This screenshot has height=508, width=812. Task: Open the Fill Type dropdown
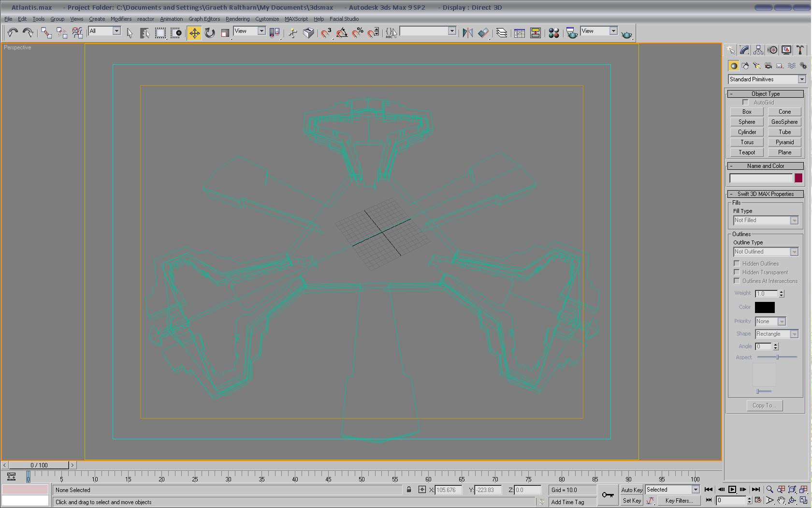click(766, 220)
